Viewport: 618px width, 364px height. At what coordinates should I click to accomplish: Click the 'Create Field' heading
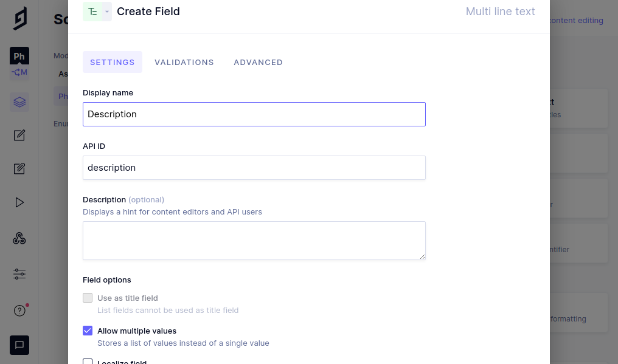148,12
